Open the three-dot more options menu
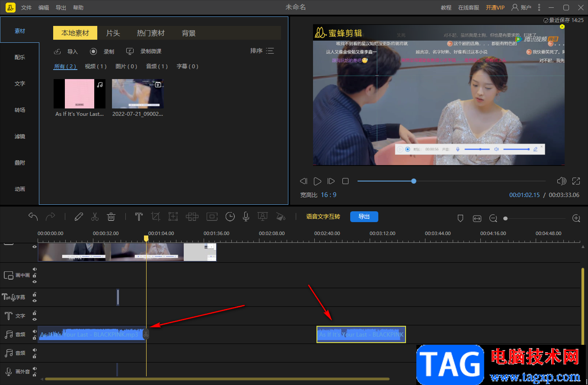 point(539,7)
